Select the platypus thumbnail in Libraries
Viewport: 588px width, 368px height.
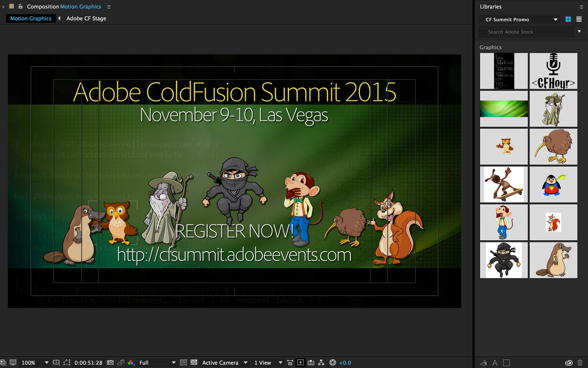click(x=553, y=260)
